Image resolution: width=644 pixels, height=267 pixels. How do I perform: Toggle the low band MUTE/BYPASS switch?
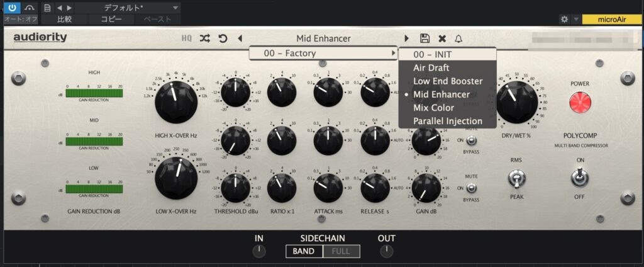click(x=472, y=188)
